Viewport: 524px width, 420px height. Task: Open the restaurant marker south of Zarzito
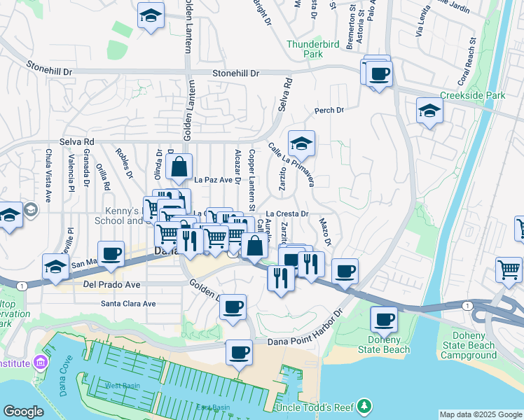281,279
